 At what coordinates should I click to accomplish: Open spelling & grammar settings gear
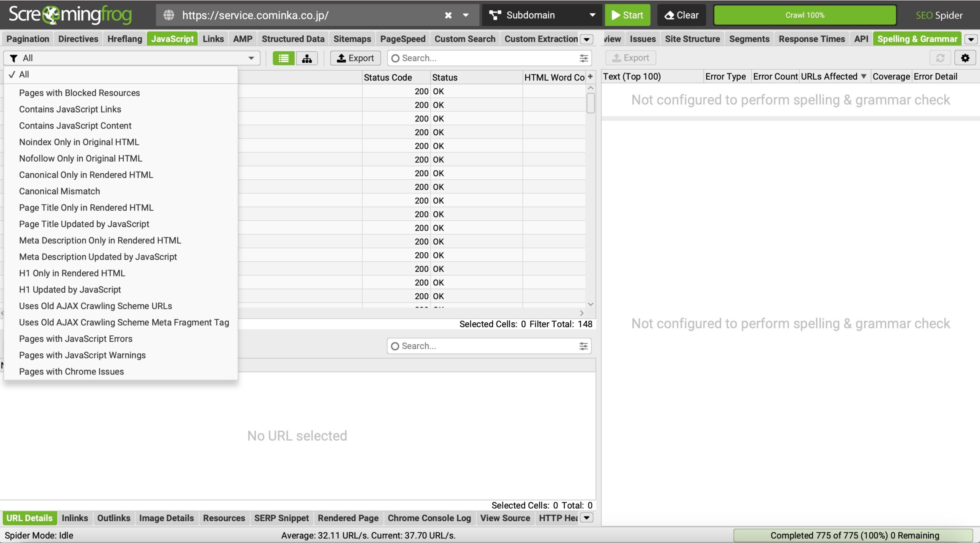965,58
